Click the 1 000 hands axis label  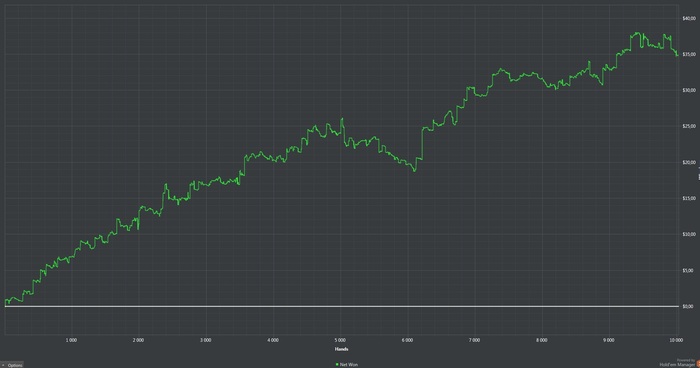coord(71,340)
